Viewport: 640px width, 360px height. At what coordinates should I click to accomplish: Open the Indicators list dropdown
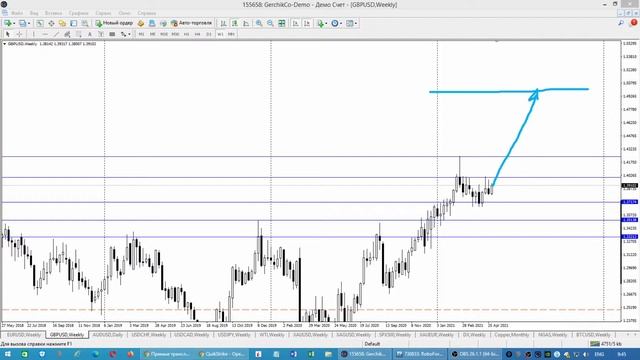point(321,23)
